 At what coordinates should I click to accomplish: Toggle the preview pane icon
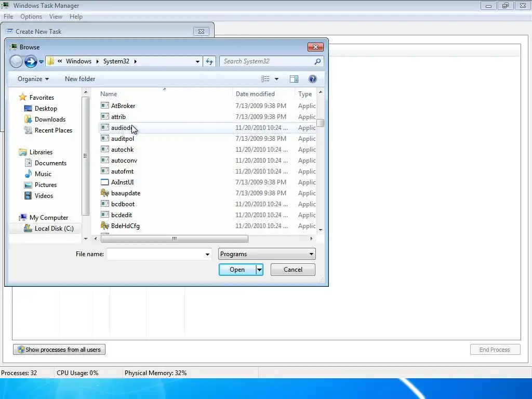(294, 79)
